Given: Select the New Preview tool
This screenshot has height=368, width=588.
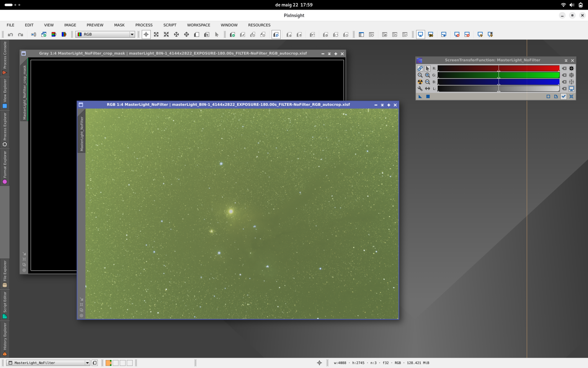Looking at the screenshot, I should [x=197, y=34].
